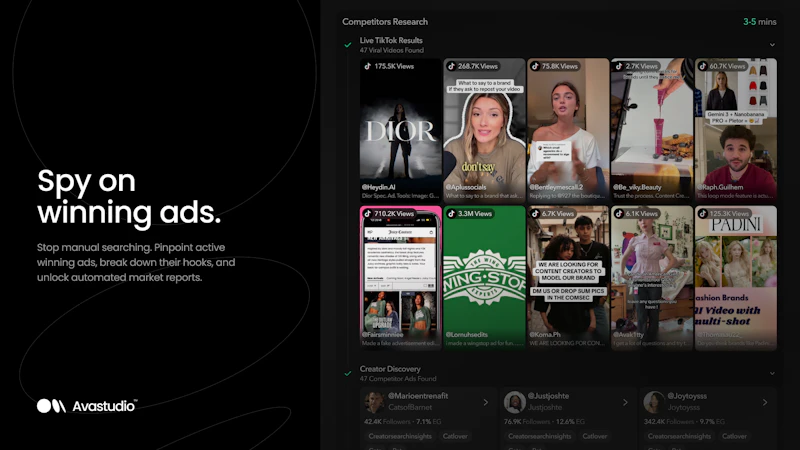Screen dimensions: 800x450
Task: Collapse the Live TikTok Results section
Action: [x=772, y=45]
